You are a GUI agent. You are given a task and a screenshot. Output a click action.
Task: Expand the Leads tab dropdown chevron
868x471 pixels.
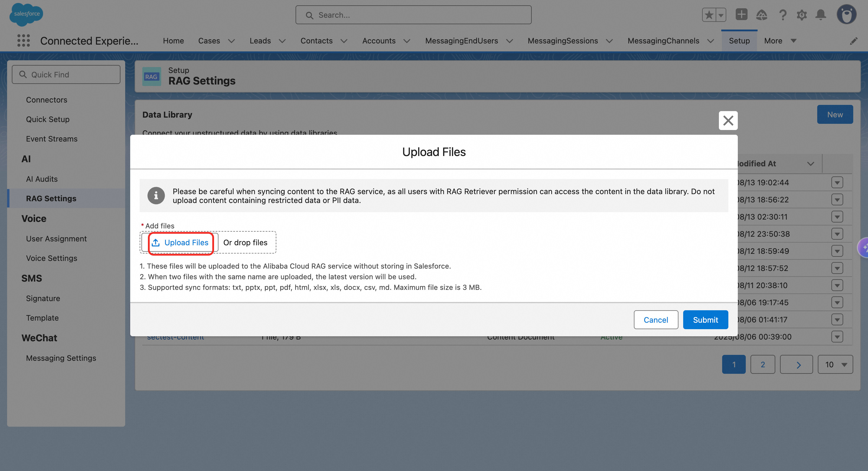(282, 41)
